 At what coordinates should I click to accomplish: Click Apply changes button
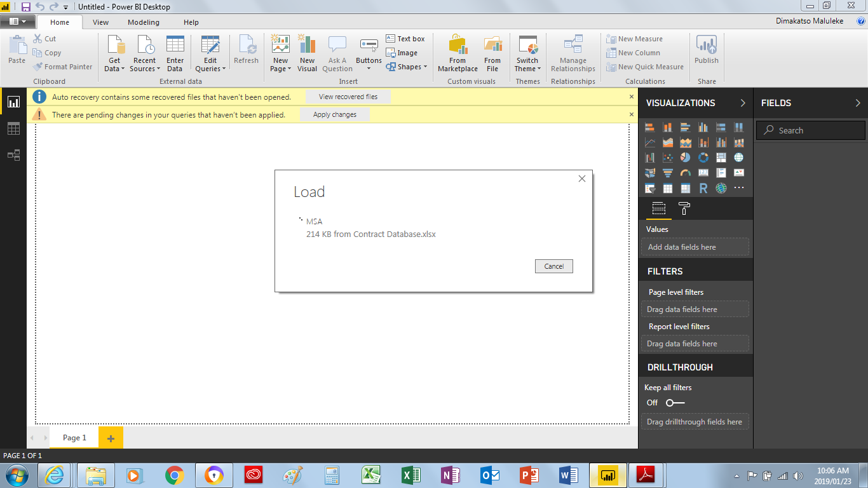335,114
